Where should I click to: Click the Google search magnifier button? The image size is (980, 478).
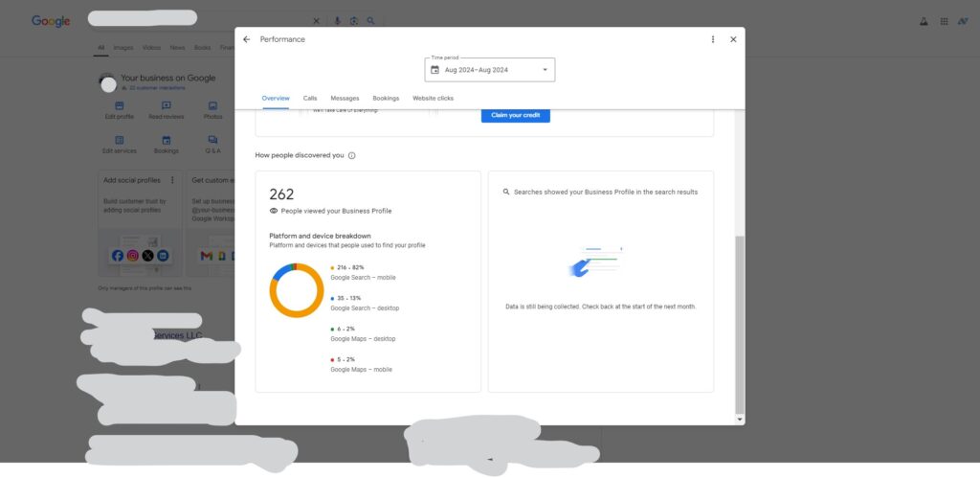[370, 21]
